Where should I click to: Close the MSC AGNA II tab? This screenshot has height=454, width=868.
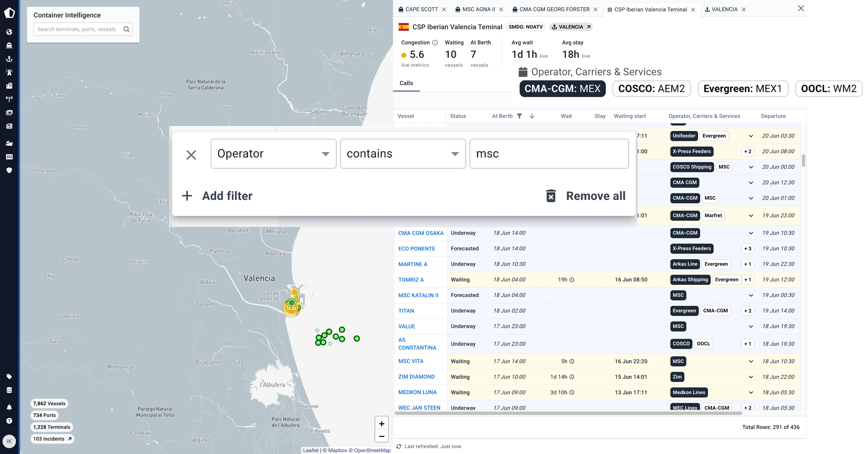[501, 9]
